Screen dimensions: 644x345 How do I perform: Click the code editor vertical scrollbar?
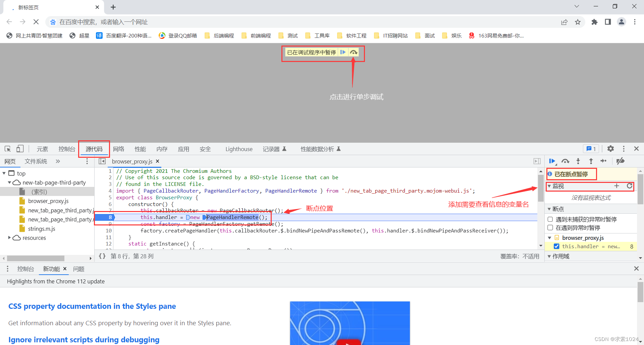tap(541, 188)
